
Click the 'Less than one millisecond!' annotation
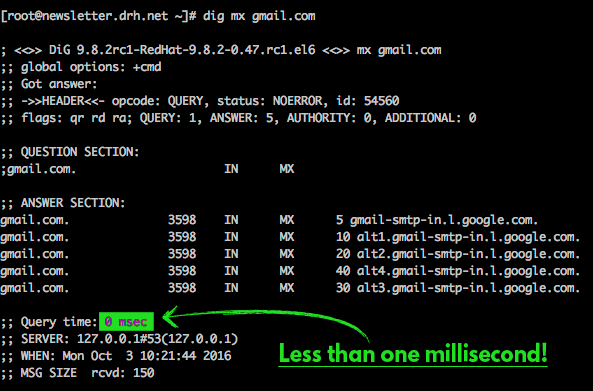coord(413,354)
